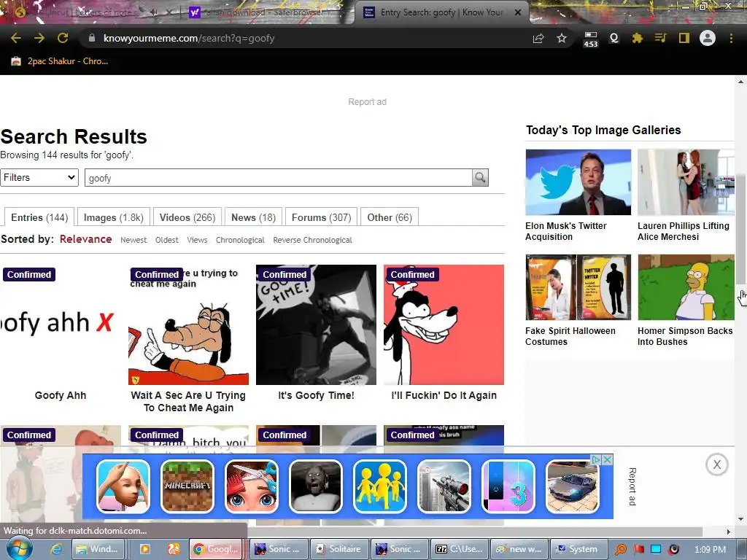Open Homer Simpson Backs Into Bushes gallery

[686, 287]
